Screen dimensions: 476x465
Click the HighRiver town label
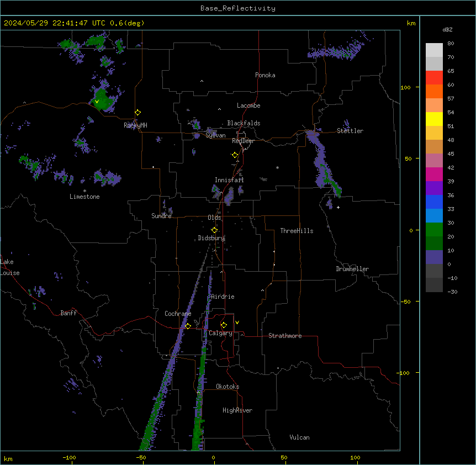[237, 410]
